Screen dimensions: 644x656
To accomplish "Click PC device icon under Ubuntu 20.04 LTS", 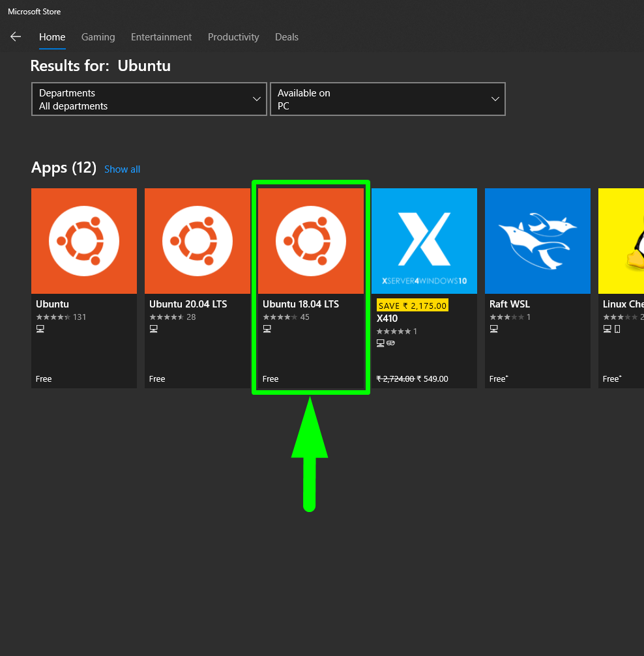I will [x=154, y=329].
